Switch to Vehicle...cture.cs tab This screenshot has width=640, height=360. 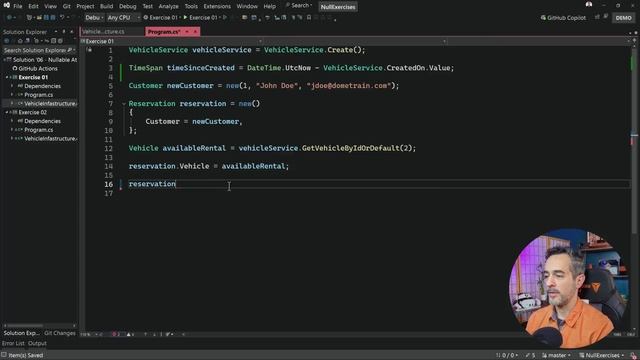pos(104,31)
